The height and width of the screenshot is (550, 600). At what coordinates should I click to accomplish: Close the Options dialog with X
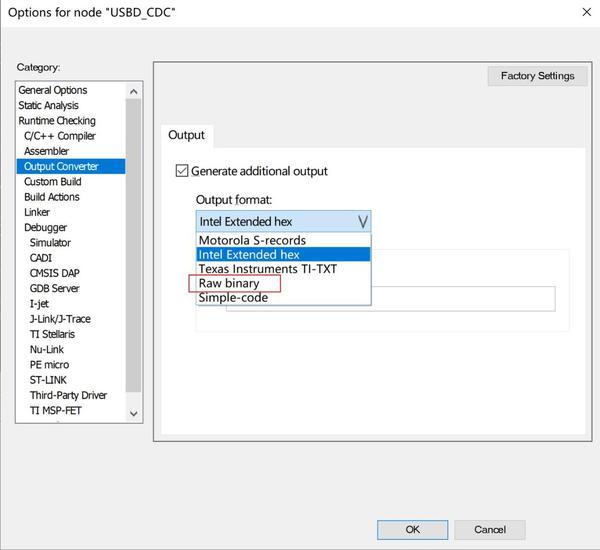coord(586,12)
